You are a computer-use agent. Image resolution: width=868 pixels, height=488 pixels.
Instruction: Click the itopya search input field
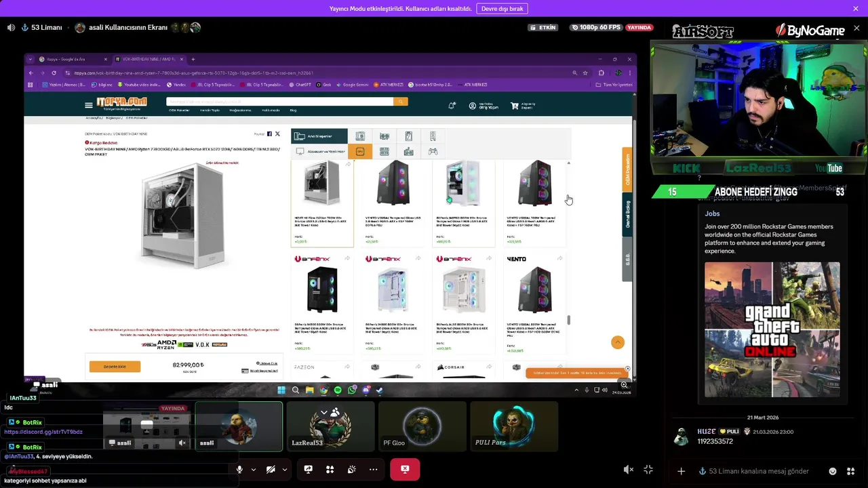tap(279, 102)
